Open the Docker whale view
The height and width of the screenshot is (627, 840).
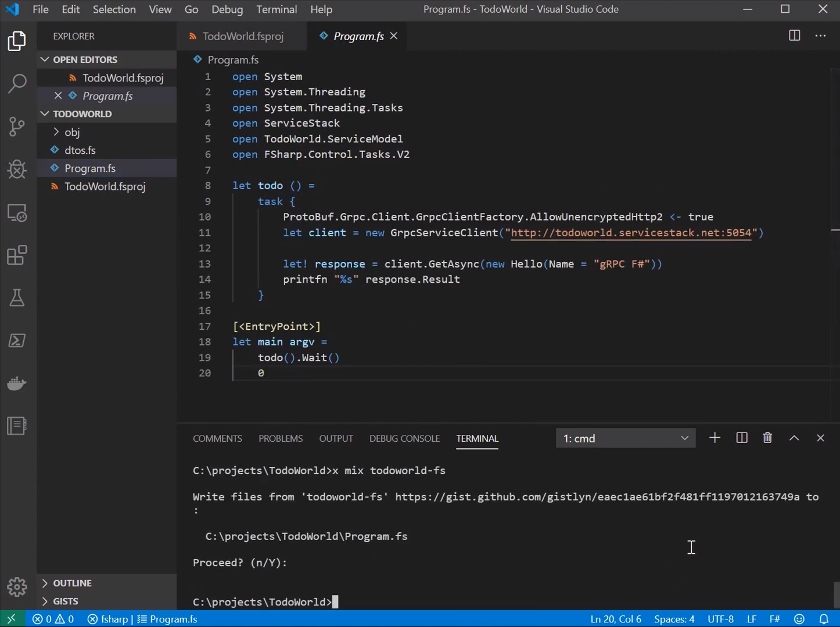click(17, 383)
